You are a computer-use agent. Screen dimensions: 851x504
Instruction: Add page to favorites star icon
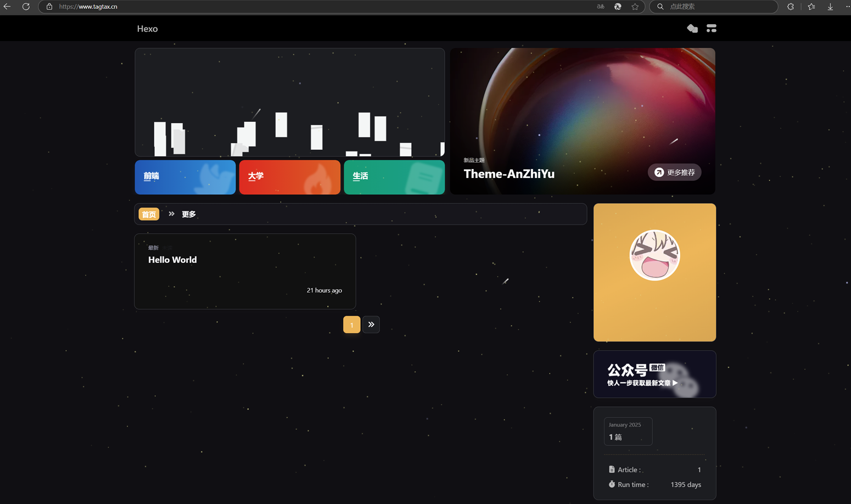pyautogui.click(x=635, y=7)
